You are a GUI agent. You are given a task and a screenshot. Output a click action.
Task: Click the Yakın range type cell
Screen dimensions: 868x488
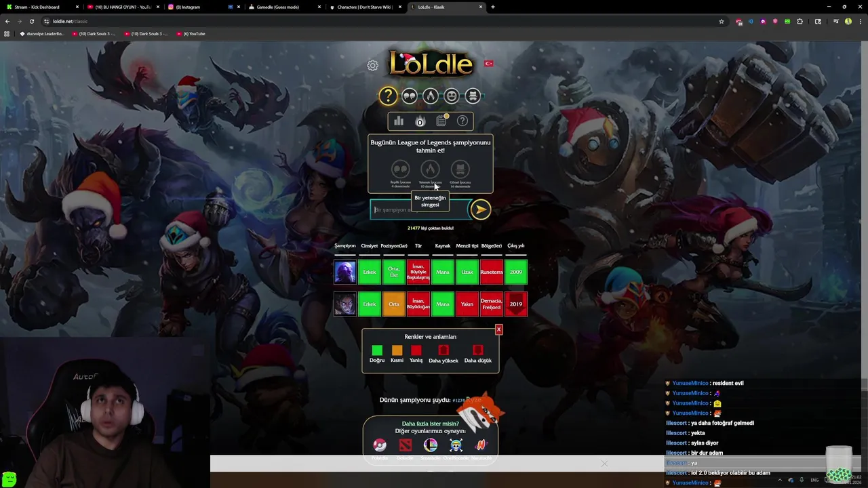467,304
